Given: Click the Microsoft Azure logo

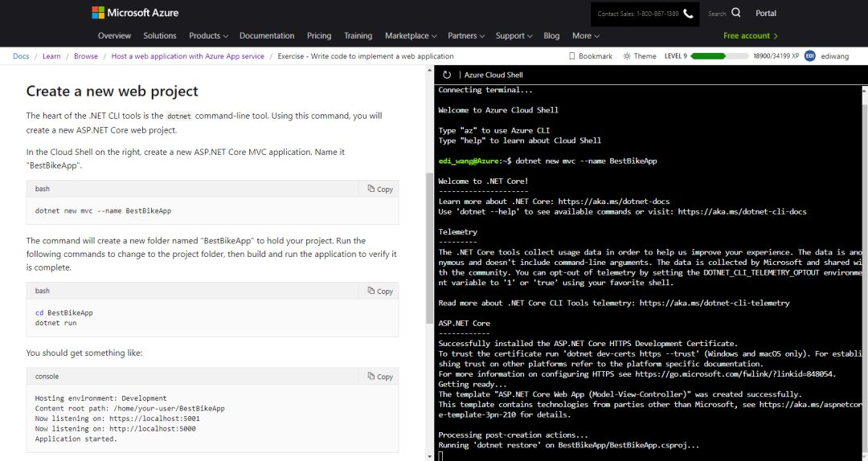Looking at the screenshot, I should point(135,13).
